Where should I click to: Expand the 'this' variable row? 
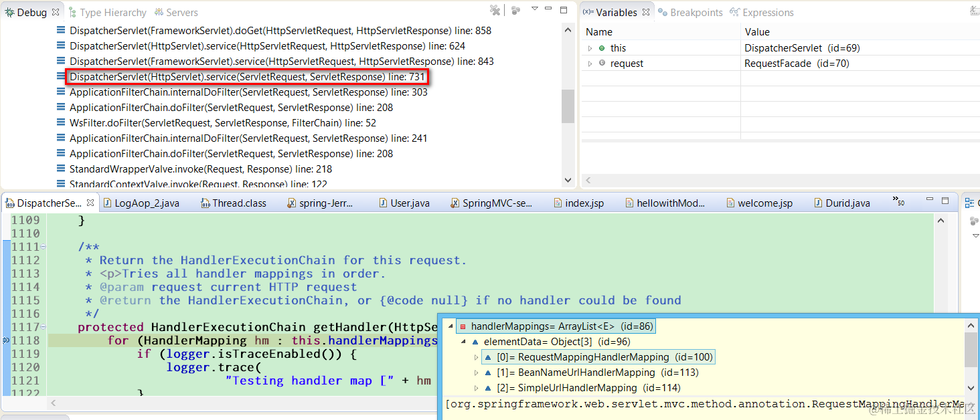point(590,48)
